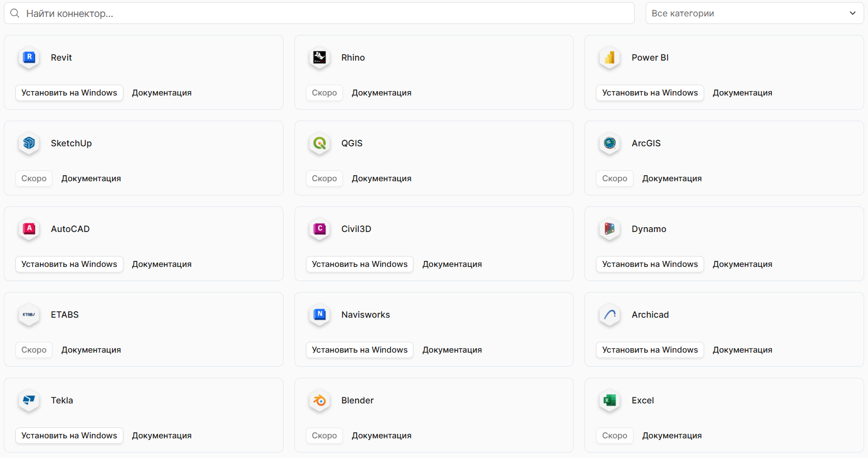Open SketchUp Документация link
The image size is (868, 458).
coord(91,179)
